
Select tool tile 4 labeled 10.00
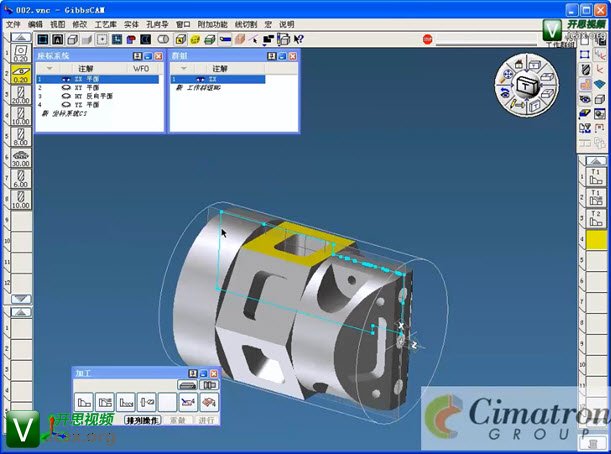tap(21, 116)
